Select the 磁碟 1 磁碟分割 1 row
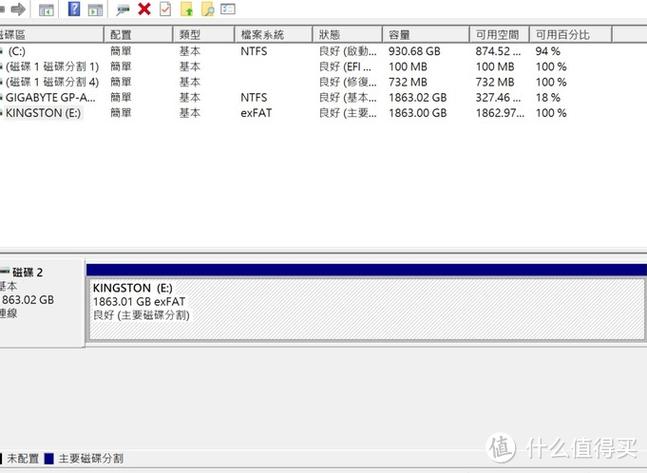Viewport: 647px width, 473px height. click(x=305, y=66)
